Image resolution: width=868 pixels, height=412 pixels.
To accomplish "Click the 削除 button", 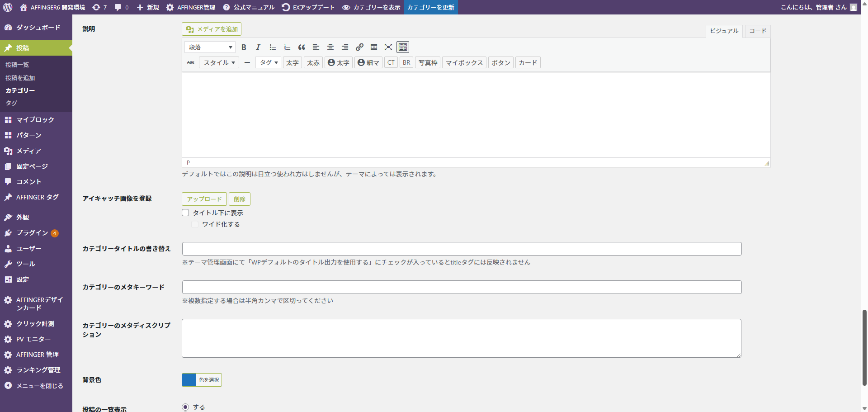I will [x=240, y=199].
